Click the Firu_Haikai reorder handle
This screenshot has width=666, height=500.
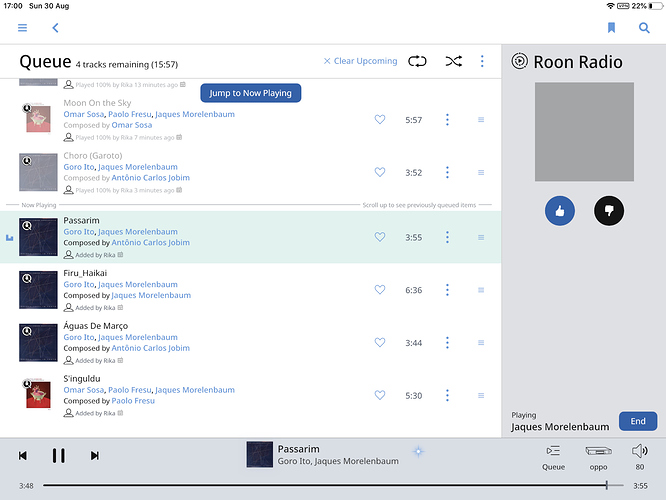pyautogui.click(x=481, y=290)
